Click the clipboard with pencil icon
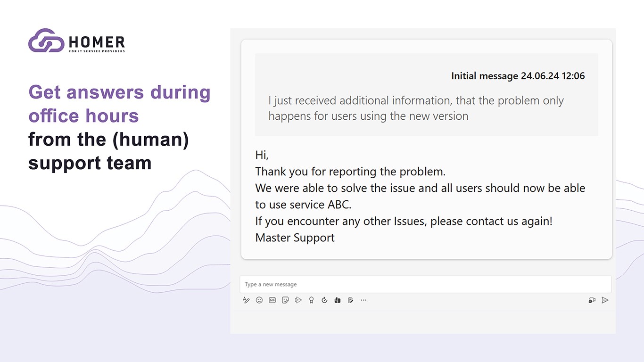 coord(350,300)
